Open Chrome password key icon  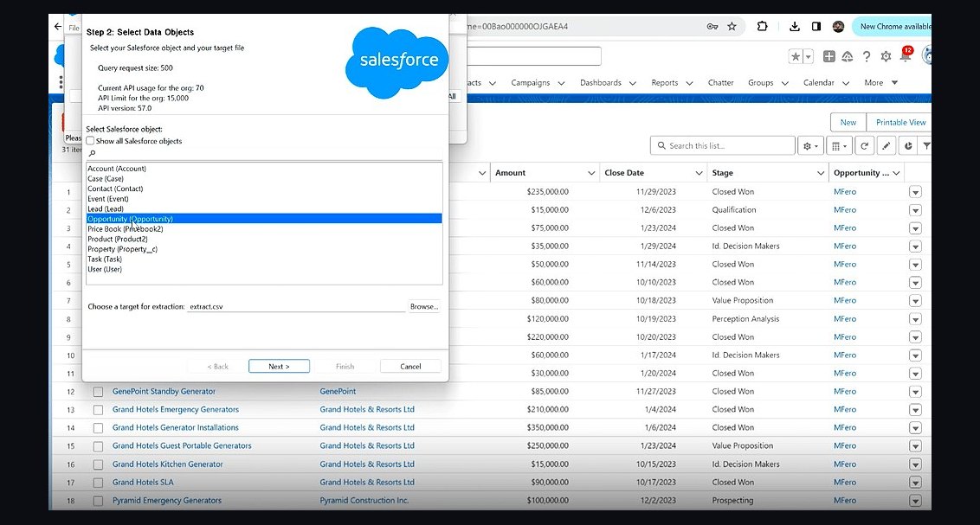point(712,26)
